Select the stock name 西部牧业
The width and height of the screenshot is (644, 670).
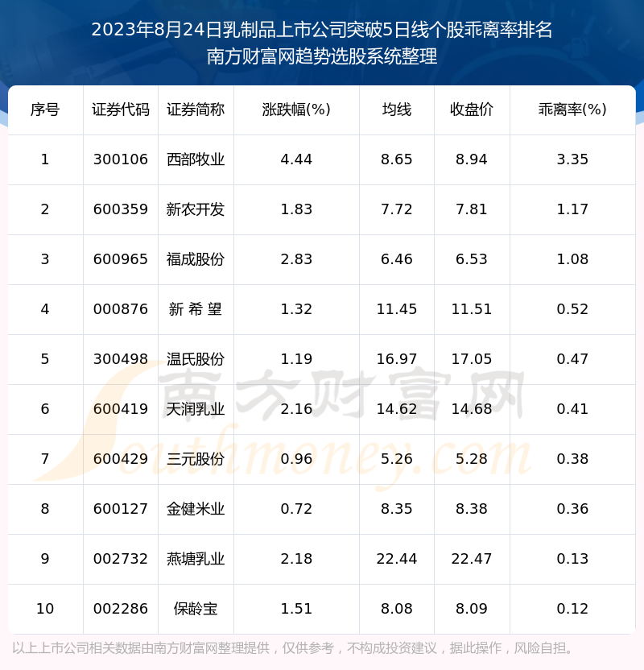click(196, 159)
